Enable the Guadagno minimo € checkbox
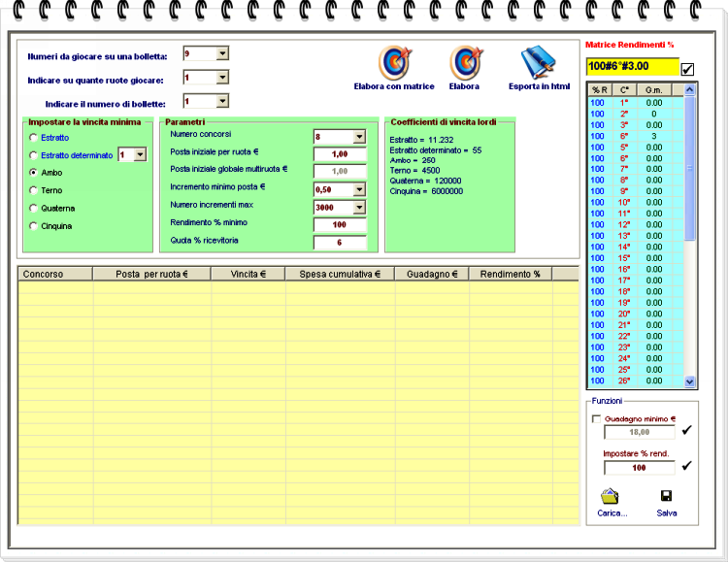The image size is (728, 562). click(596, 419)
